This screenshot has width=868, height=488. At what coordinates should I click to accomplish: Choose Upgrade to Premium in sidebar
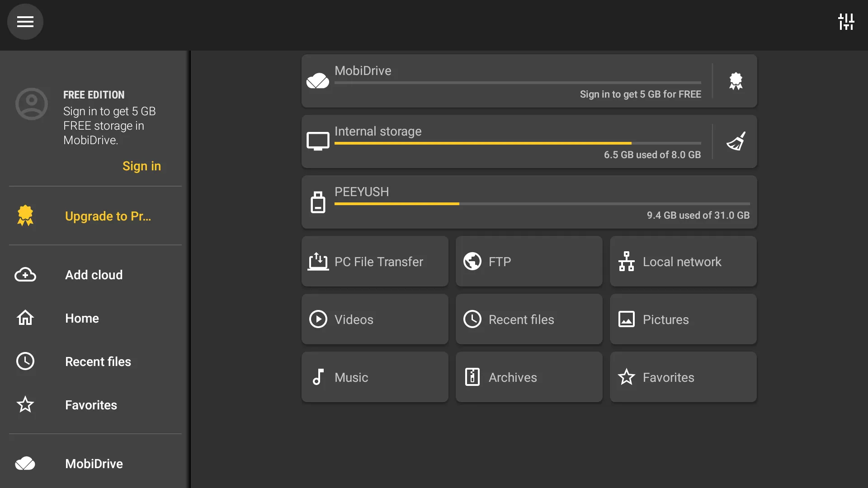coord(95,216)
